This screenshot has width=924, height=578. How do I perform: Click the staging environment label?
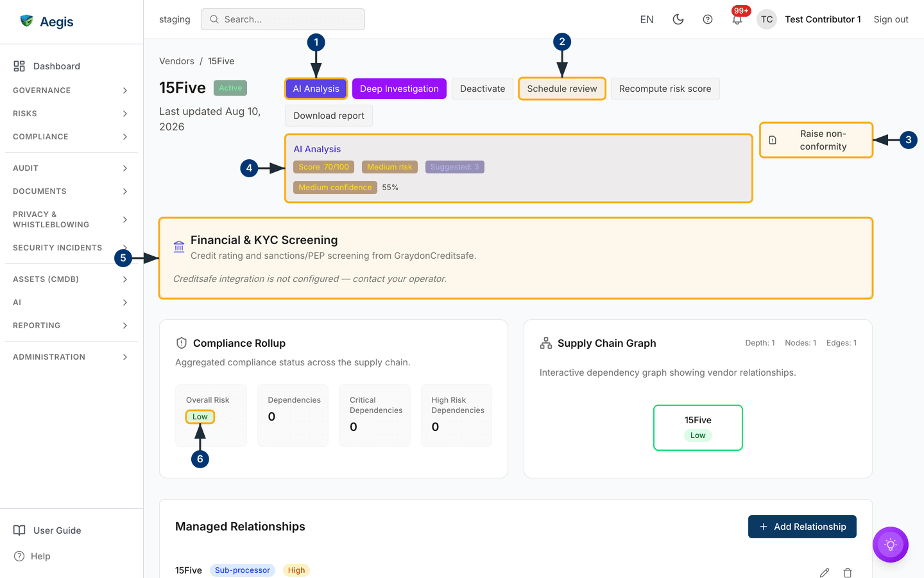pyautogui.click(x=175, y=19)
